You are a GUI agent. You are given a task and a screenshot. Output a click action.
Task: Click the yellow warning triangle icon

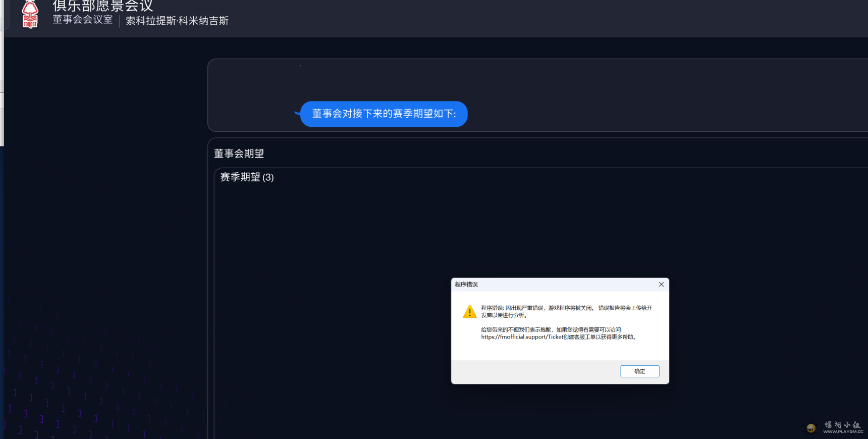tap(469, 312)
